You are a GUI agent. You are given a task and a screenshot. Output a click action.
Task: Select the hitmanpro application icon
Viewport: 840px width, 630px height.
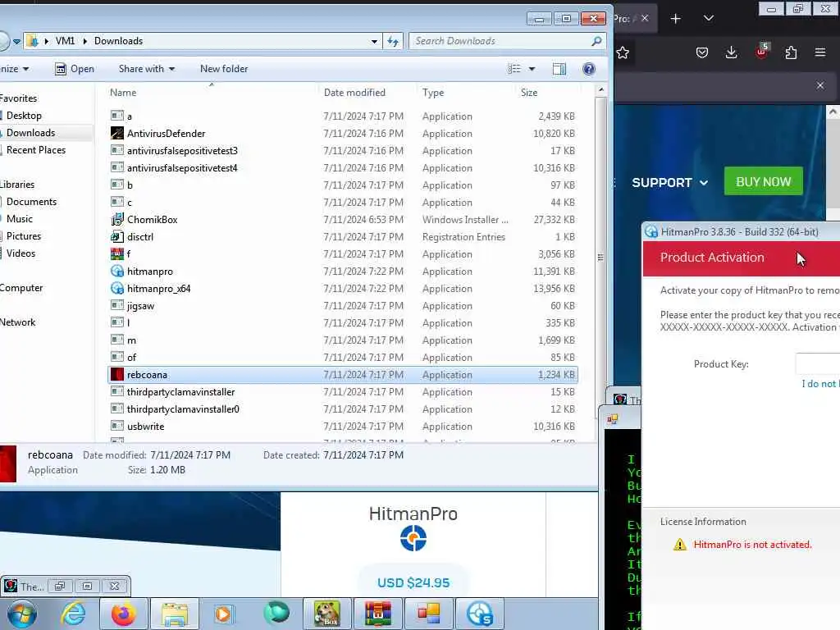pyautogui.click(x=116, y=271)
